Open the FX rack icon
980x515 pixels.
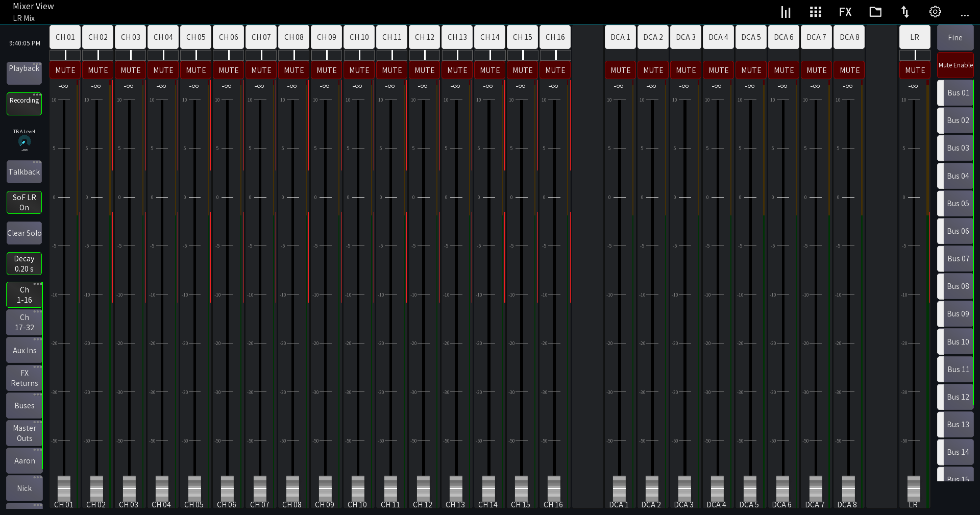(845, 11)
